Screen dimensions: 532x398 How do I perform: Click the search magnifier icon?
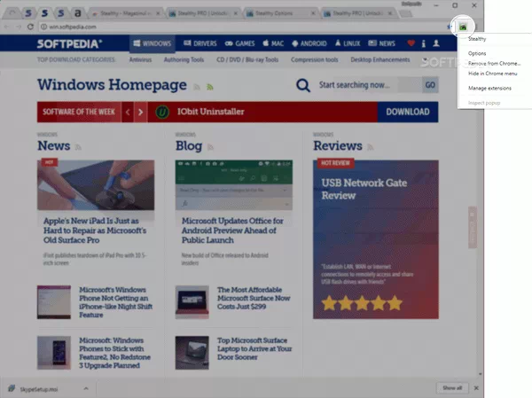303,85
